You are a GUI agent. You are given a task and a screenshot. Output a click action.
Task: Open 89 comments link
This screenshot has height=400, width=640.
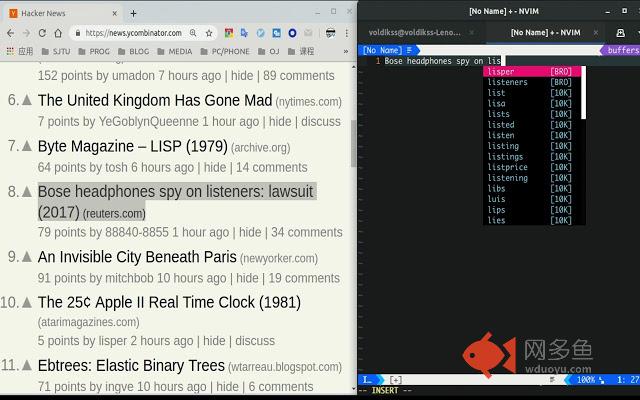(298, 76)
